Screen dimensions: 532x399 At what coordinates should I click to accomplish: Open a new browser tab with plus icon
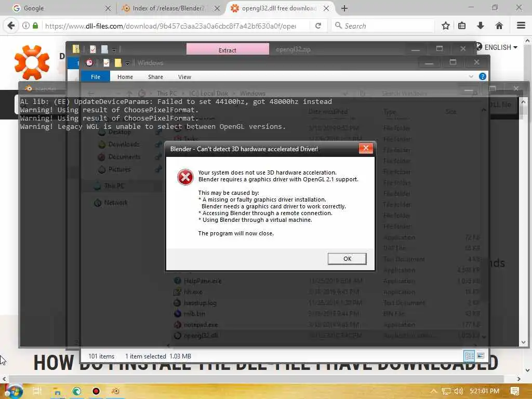tap(344, 8)
